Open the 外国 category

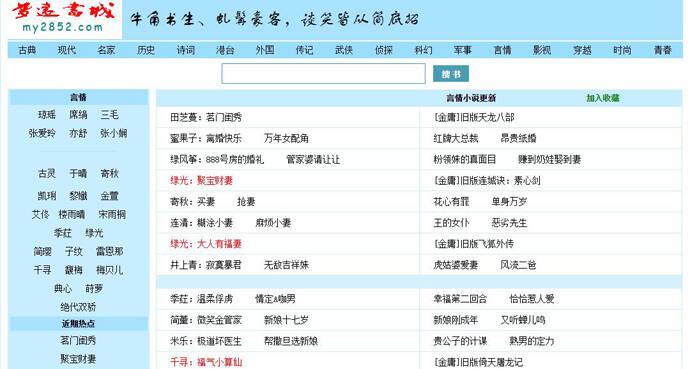[x=265, y=50]
